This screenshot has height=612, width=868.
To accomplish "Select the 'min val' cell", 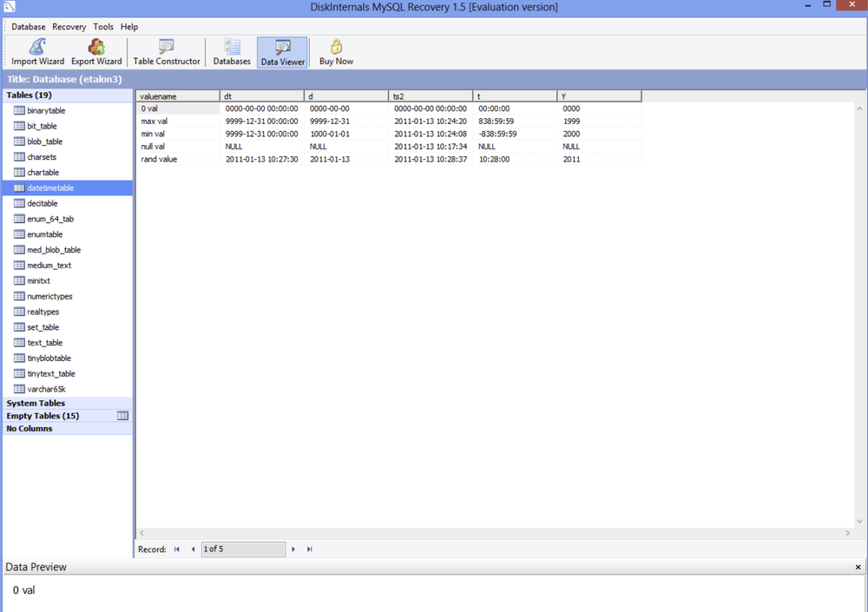I will click(178, 134).
